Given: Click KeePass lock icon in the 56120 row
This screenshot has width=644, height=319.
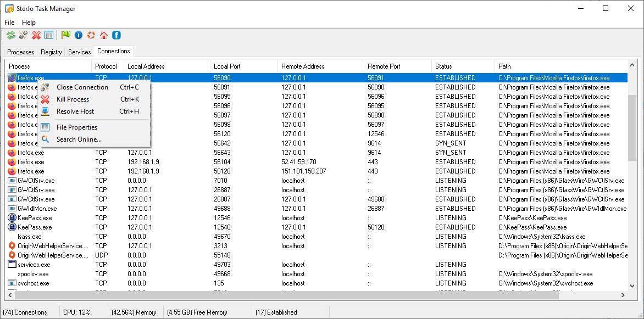Looking at the screenshot, I should [12, 227].
